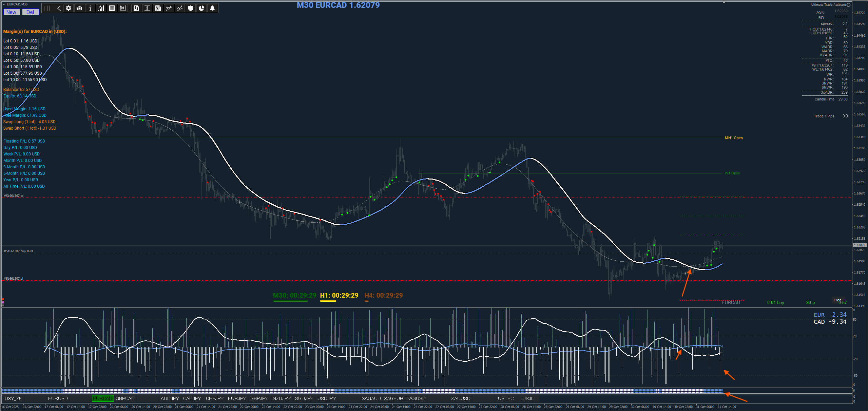This screenshot has width=868, height=411.
Task: Open the bar chart statistics icon
Action: click(x=101, y=8)
